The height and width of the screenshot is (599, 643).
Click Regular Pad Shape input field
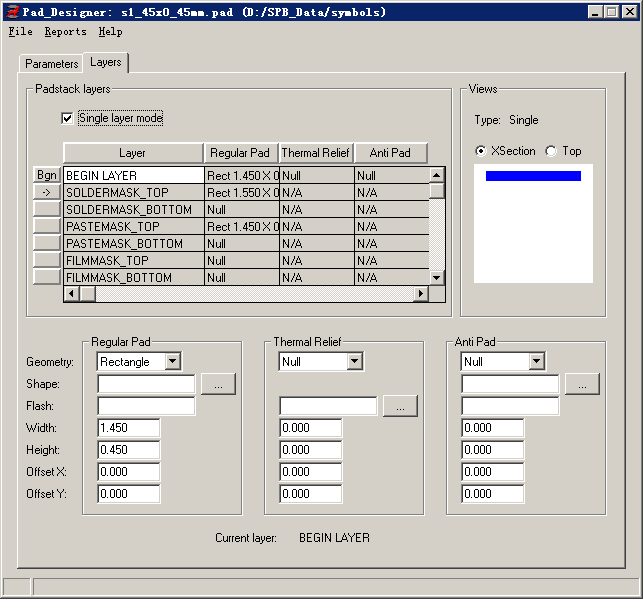146,384
